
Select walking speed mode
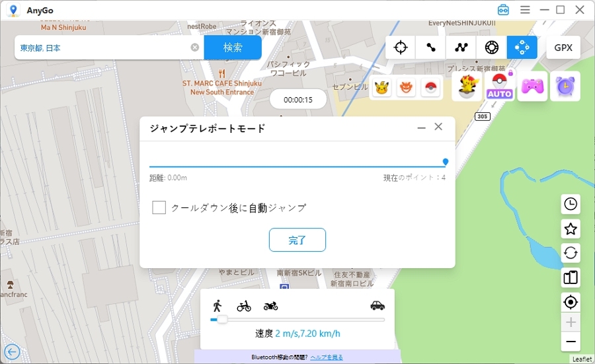(x=217, y=305)
